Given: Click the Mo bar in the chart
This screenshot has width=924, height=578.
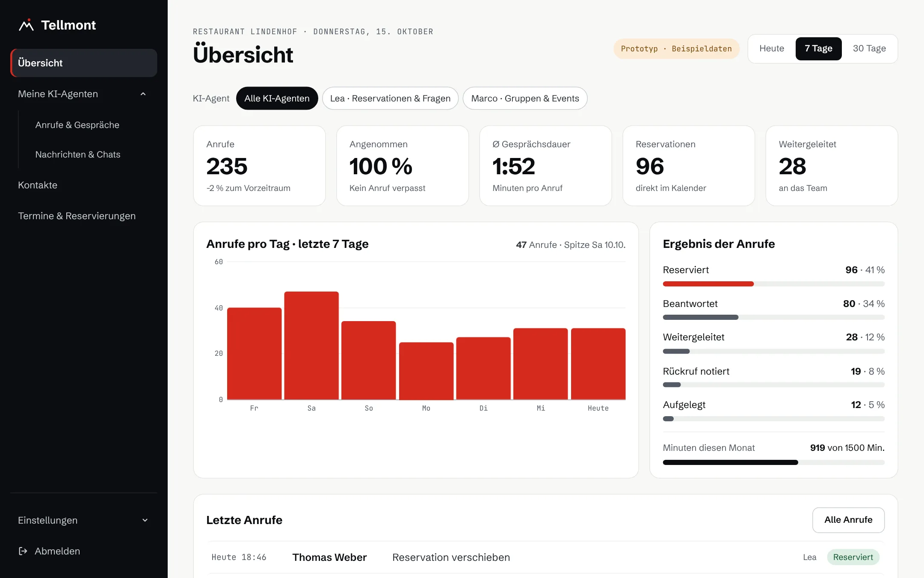Looking at the screenshot, I should 426,371.
